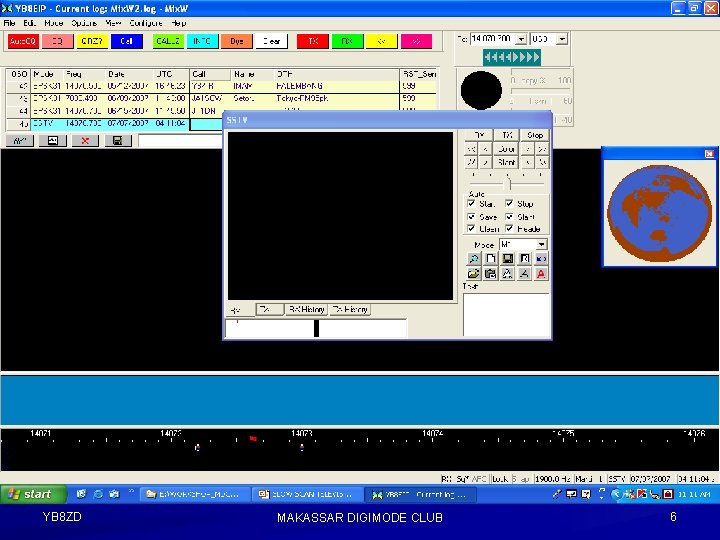
Task: Click the TX button in the SSTV window
Action: tap(507, 135)
